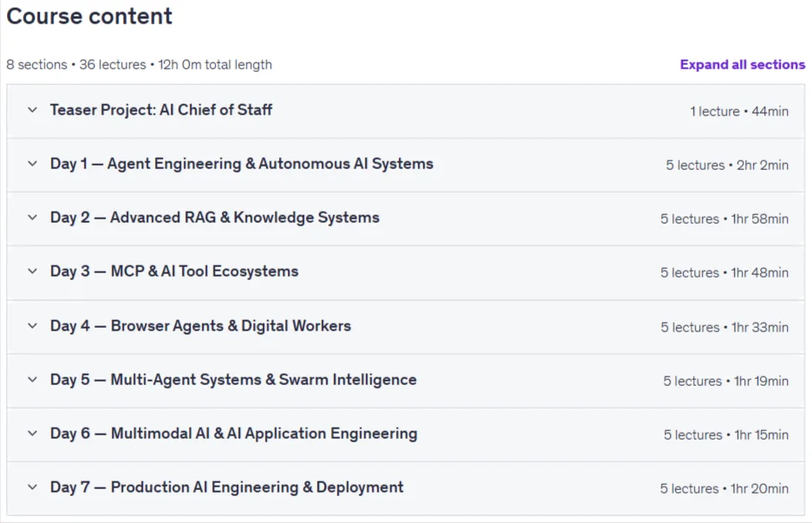Expand the Teaser Project chevron arrow
Viewport: 812px width, 523px height.
pyautogui.click(x=32, y=110)
